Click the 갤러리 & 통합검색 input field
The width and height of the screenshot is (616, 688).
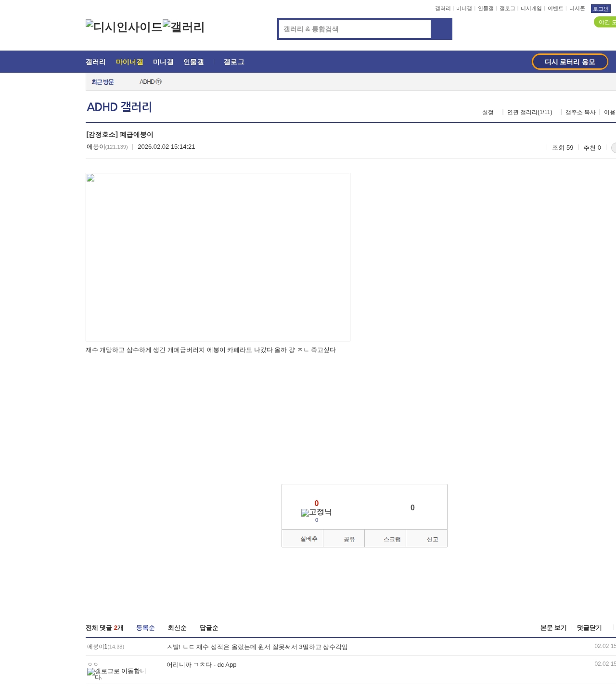click(x=354, y=29)
